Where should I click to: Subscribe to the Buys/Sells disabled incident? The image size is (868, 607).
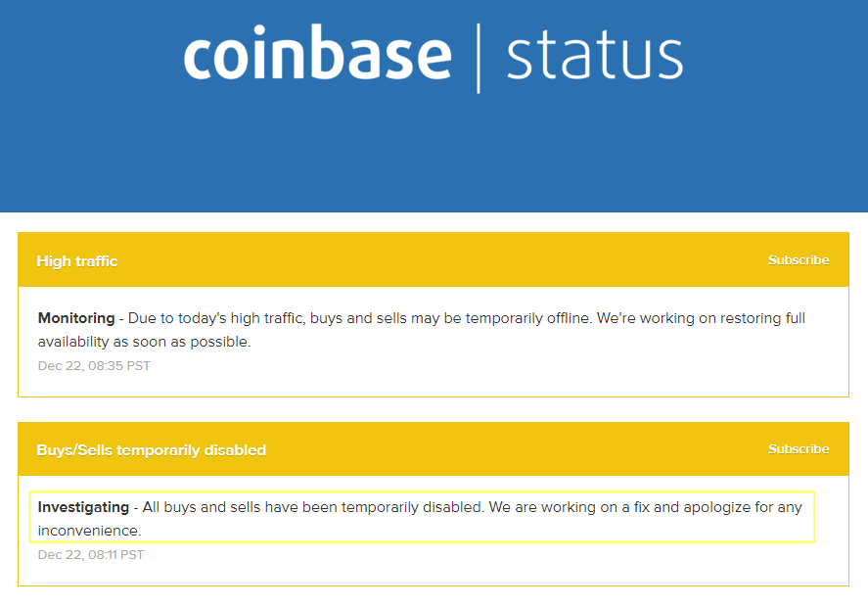[799, 448]
